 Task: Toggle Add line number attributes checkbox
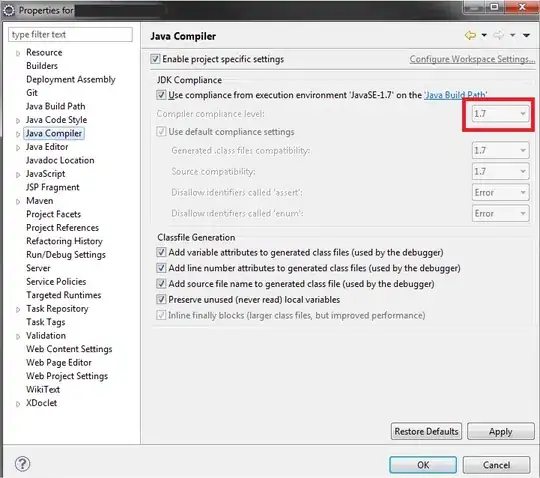161,268
